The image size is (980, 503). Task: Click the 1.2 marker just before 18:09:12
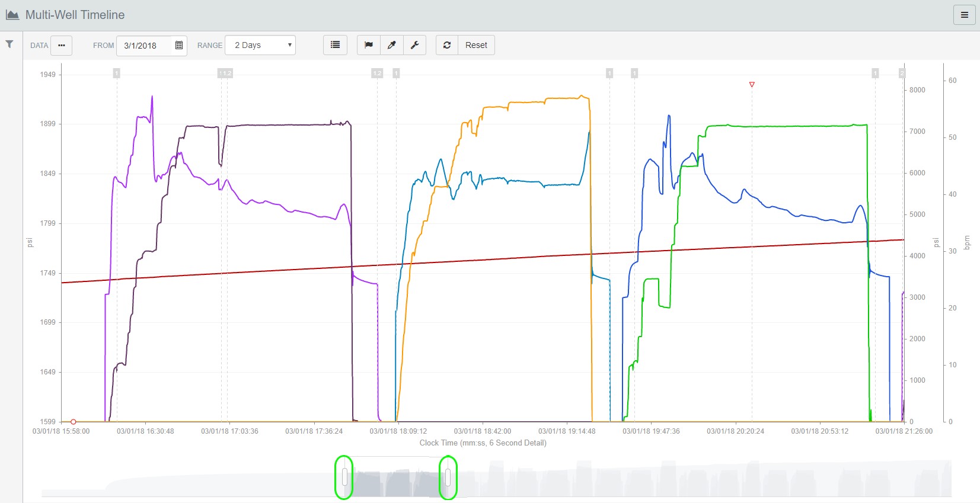point(377,73)
